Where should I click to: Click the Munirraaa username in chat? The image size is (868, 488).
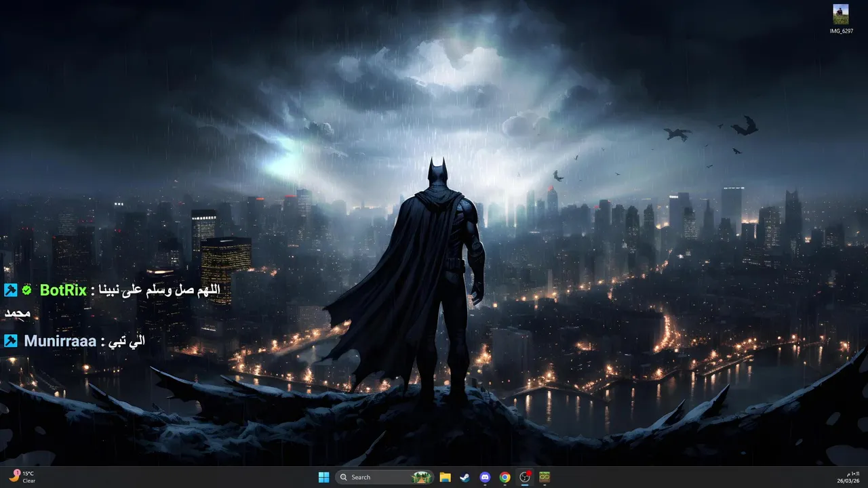(x=60, y=341)
